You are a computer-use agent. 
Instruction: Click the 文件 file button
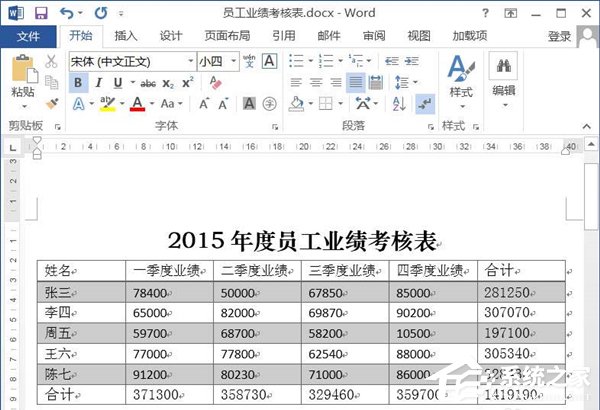pos(28,36)
